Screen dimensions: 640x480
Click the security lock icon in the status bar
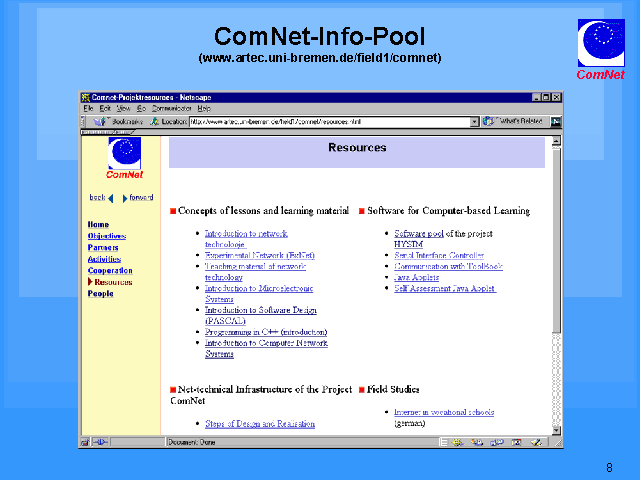pyautogui.click(x=88, y=441)
